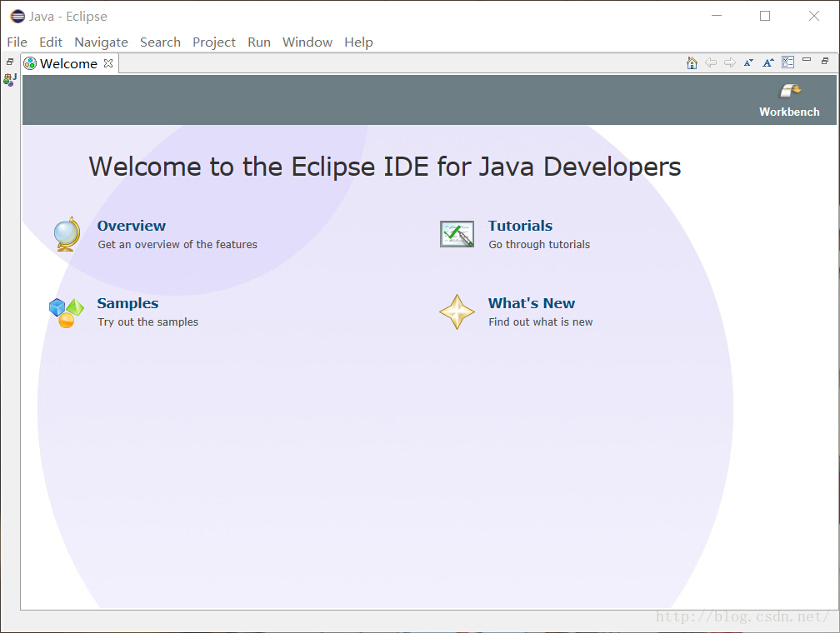Click 'Go through tutorials' text
Screen dimensions: 840x633
[x=539, y=244]
